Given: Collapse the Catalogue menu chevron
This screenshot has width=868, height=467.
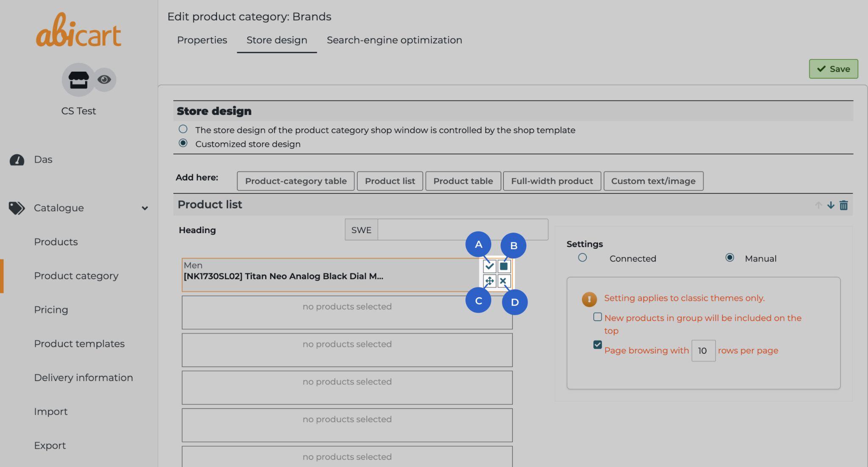Looking at the screenshot, I should (x=145, y=208).
